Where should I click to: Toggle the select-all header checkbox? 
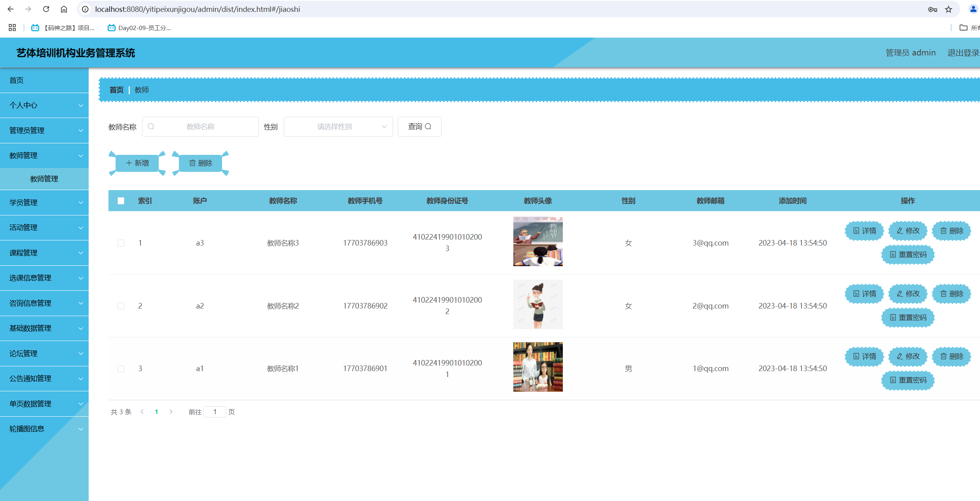121,201
